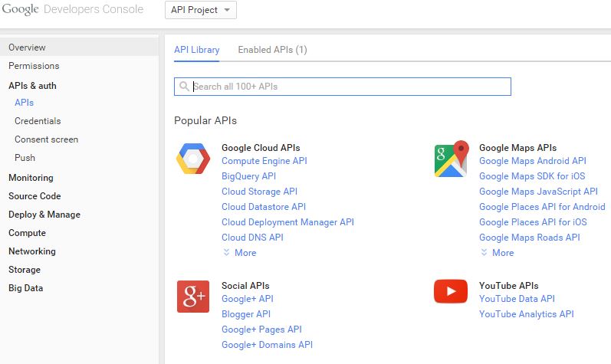611x364 pixels.
Task: Switch to the API Library tab
Action: (197, 50)
